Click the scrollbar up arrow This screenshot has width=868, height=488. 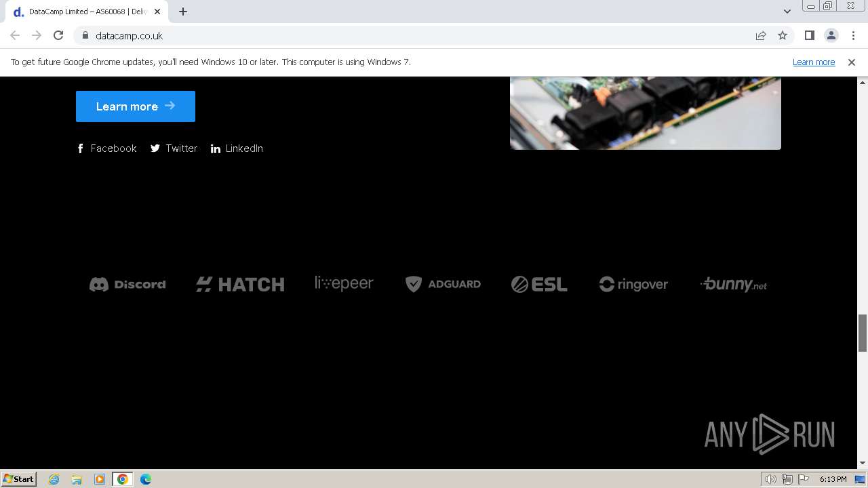pos(863,81)
